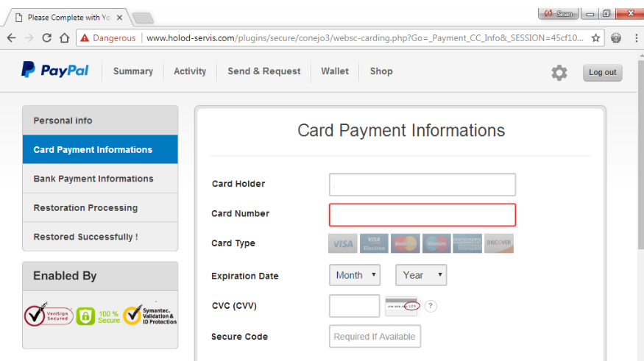Click the 'Enabled By' panel heading

pos(65,276)
